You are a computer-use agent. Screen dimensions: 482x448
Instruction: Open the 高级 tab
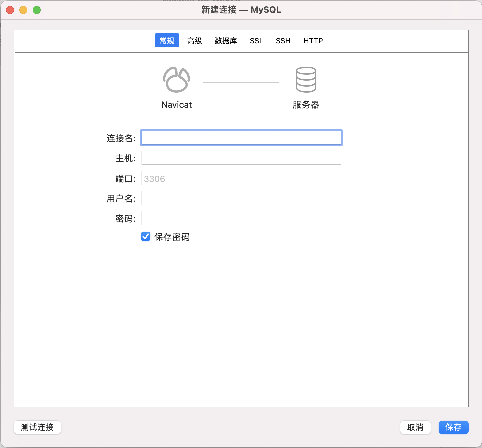[195, 41]
